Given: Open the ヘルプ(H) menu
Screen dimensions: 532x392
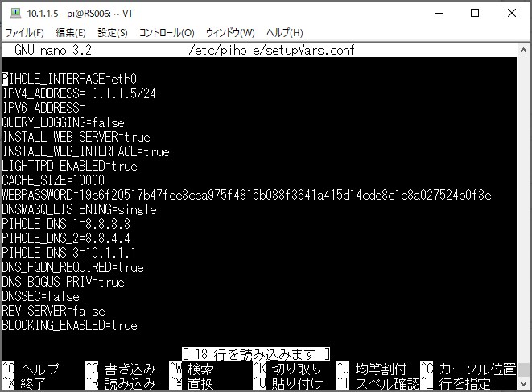Looking at the screenshot, I should tap(284, 32).
